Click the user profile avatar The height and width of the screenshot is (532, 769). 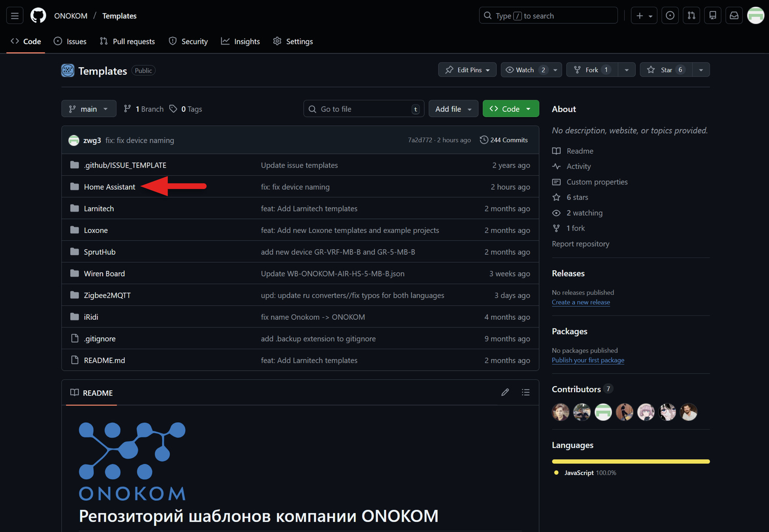756,16
